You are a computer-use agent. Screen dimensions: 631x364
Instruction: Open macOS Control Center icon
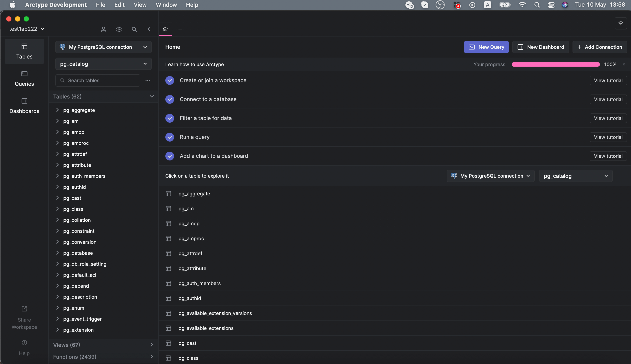tap(551, 5)
